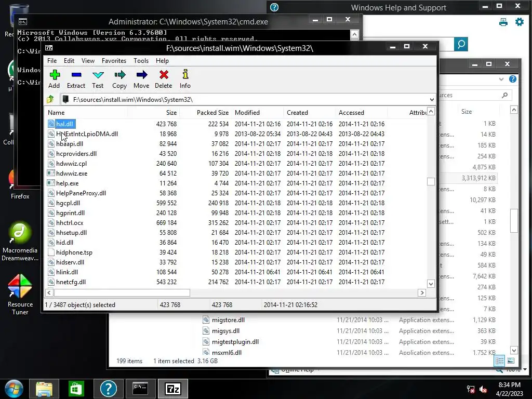
Task: Open the Favorites menu in 7-Zip
Action: [x=114, y=61]
